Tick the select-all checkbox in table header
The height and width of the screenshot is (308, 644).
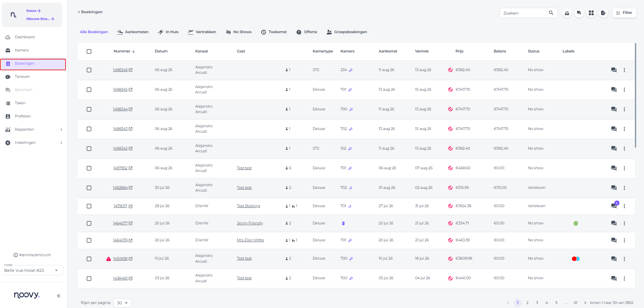click(x=89, y=51)
